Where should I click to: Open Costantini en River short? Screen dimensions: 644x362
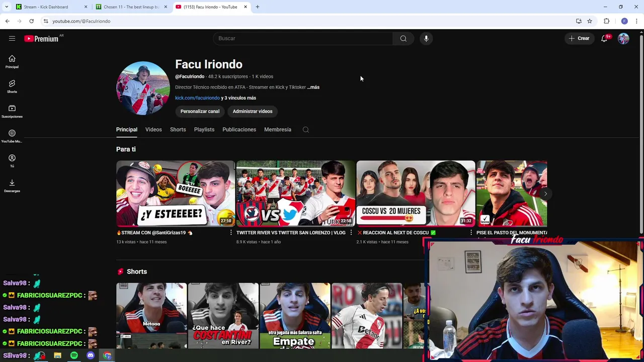(x=223, y=316)
